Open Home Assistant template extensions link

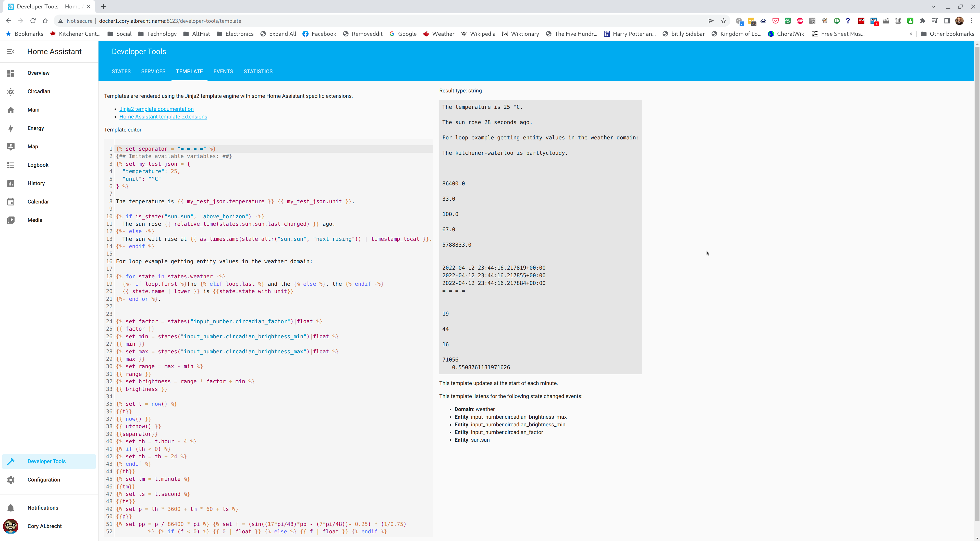coord(163,117)
